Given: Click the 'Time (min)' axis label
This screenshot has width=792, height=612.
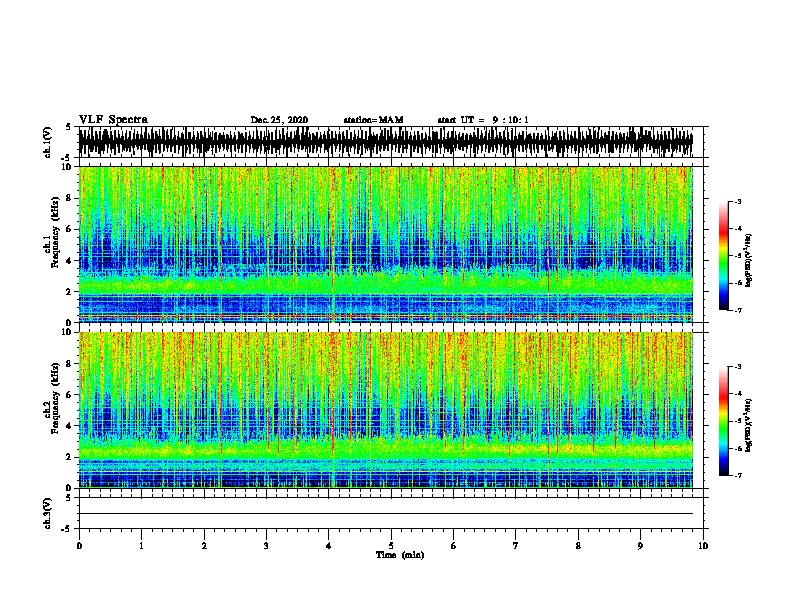Looking at the screenshot, I should tap(400, 555).
